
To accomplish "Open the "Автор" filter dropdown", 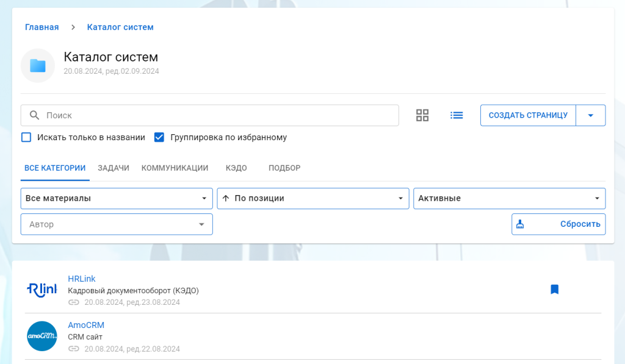I will coord(117,224).
